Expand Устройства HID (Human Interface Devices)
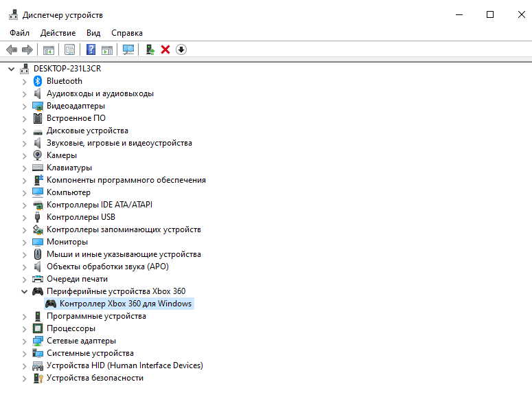 pos(25,365)
